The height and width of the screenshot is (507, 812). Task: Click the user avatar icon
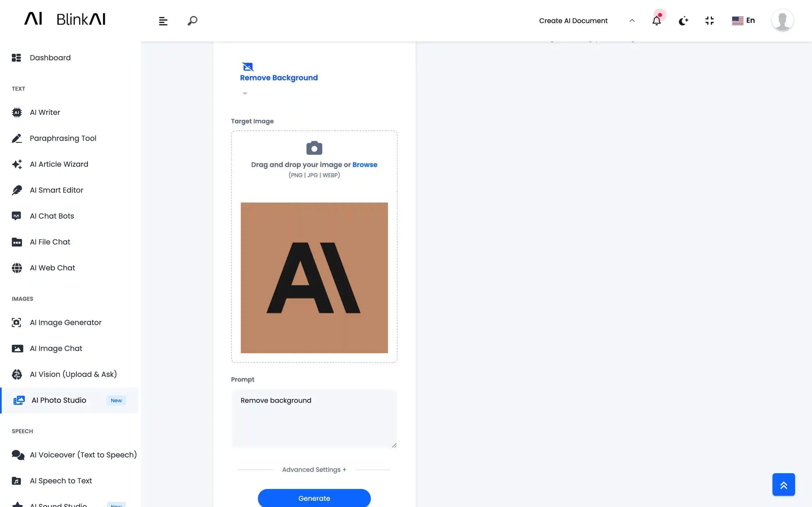[x=782, y=20]
